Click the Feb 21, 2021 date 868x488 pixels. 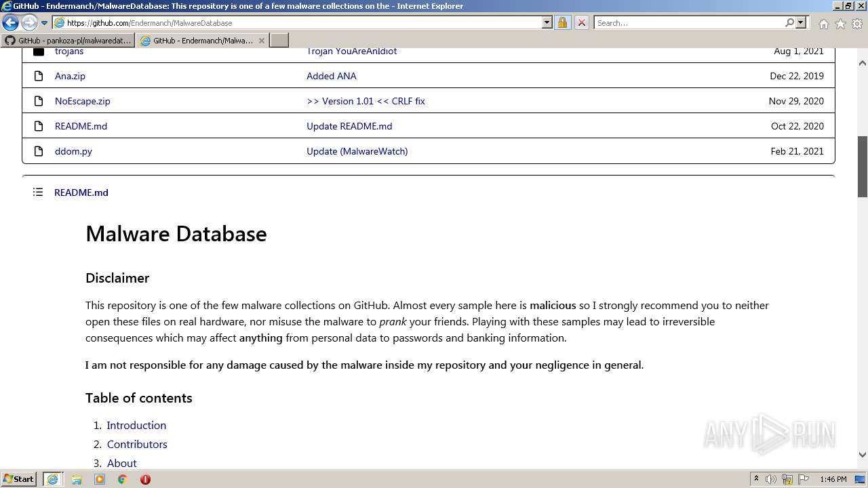[x=797, y=151]
